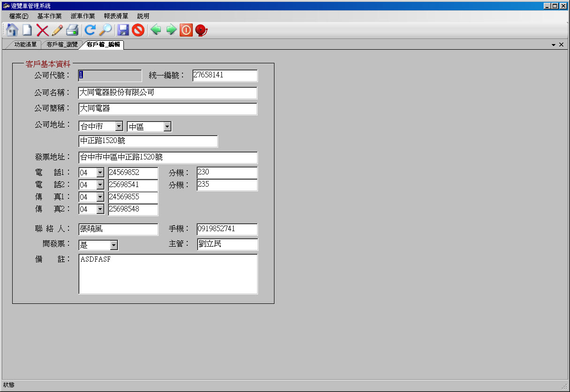Click the red alarm bell icon
The image size is (570, 392).
(x=202, y=30)
